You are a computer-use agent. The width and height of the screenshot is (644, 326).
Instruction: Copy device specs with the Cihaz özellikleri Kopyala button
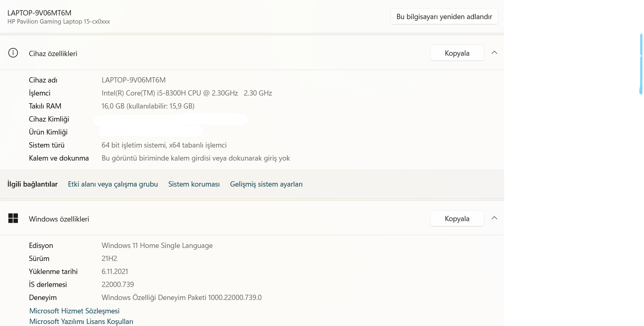[x=457, y=53]
